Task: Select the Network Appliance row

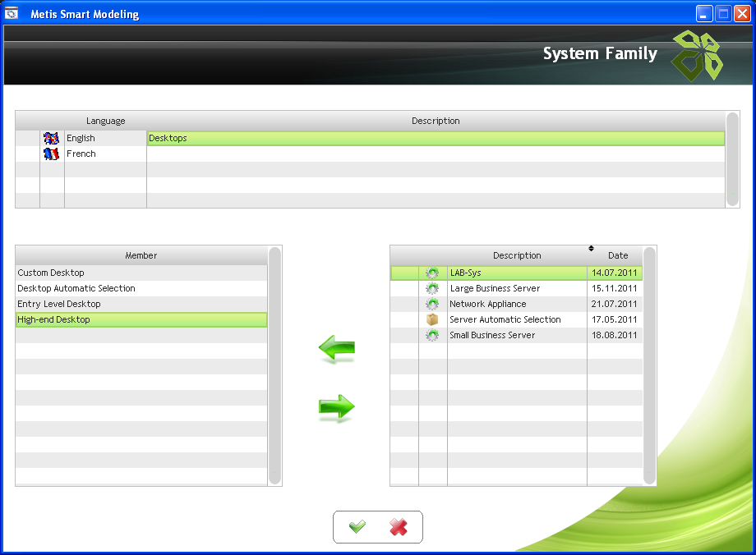Action: 516,304
